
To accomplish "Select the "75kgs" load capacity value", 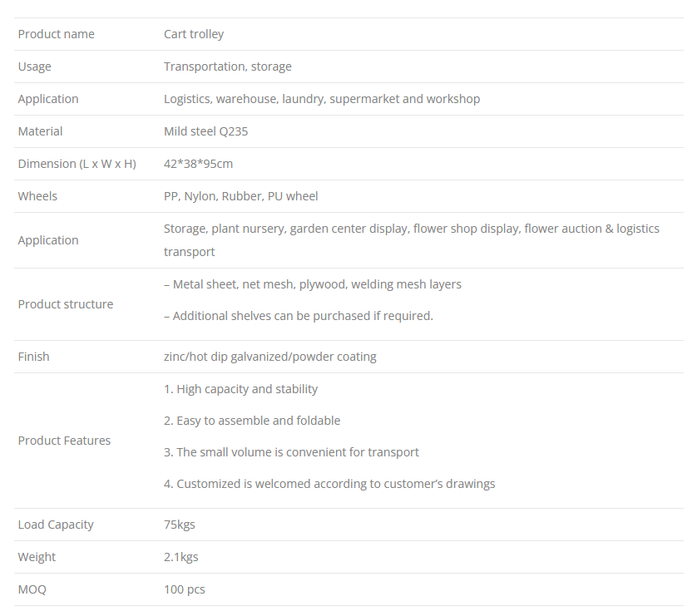I will 179,525.
